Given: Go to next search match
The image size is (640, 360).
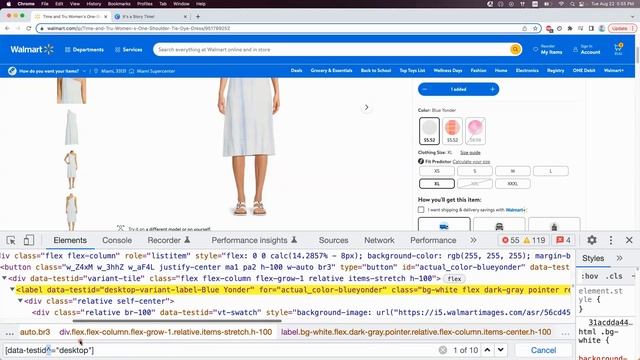Looking at the screenshot, I should pos(501,350).
